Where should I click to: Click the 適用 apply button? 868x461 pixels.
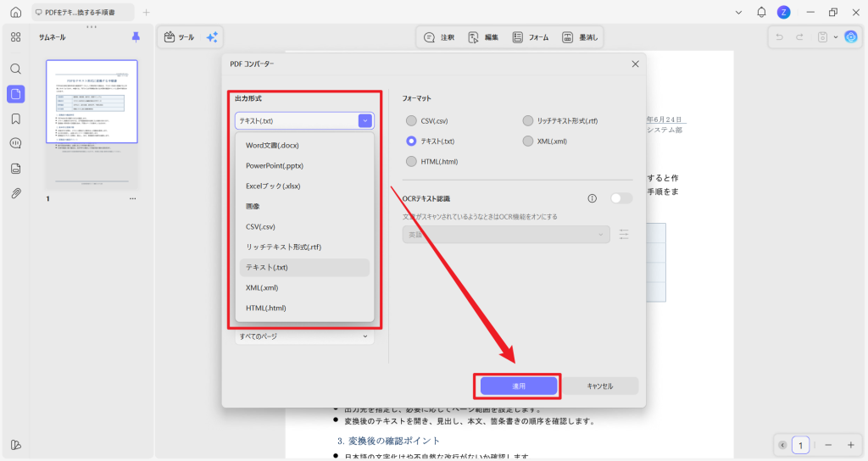519,386
